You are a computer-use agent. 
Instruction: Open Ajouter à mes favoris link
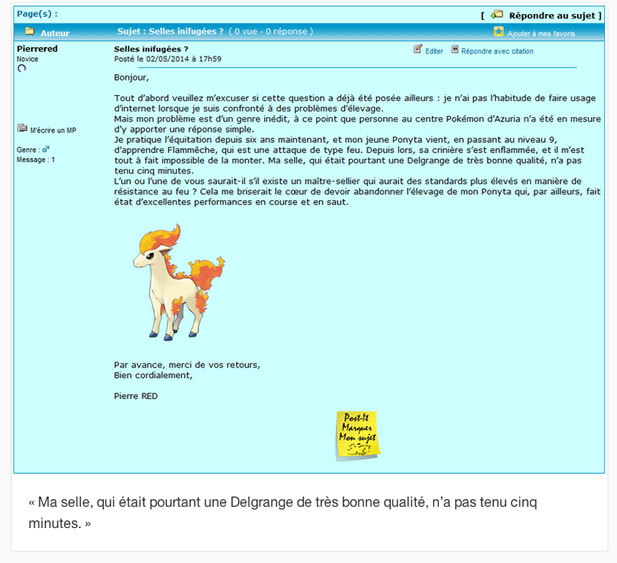pyautogui.click(x=541, y=34)
